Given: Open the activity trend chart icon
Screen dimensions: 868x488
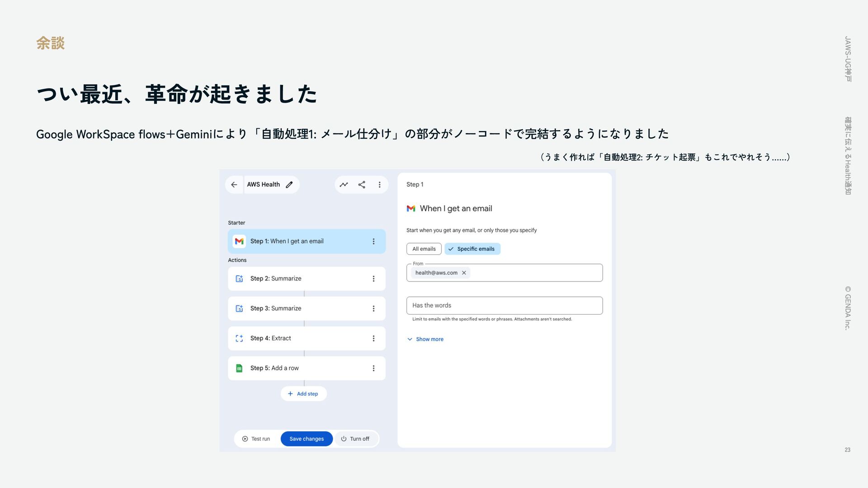Looking at the screenshot, I should coord(344,185).
